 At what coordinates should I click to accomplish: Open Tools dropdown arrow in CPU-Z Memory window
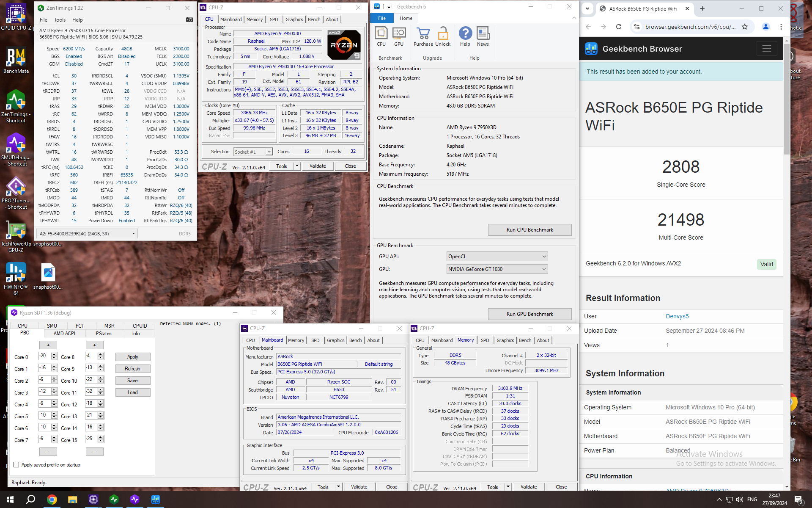508,487
